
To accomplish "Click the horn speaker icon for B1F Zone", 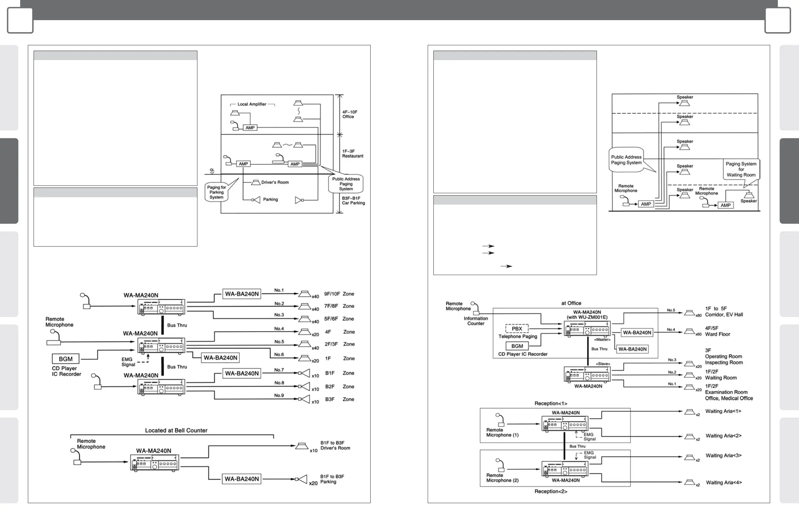I will (304, 373).
